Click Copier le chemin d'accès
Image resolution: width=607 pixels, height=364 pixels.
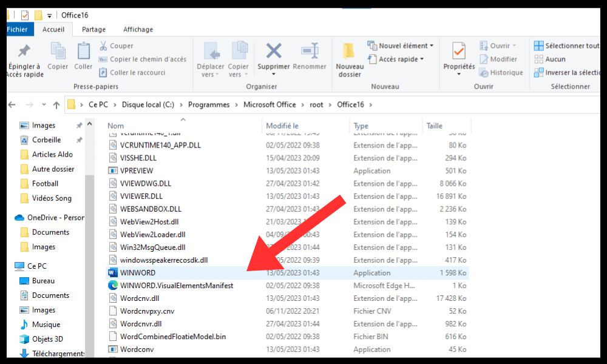pos(143,59)
